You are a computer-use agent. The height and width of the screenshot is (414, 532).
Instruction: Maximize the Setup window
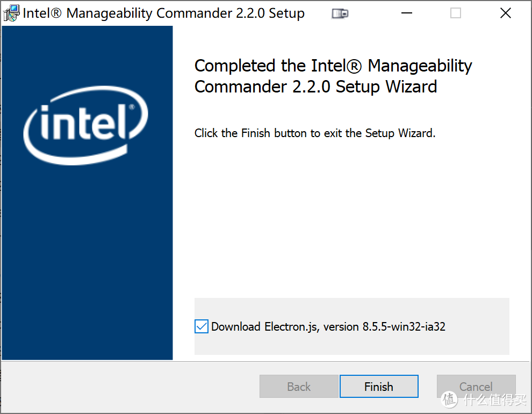tap(456, 13)
